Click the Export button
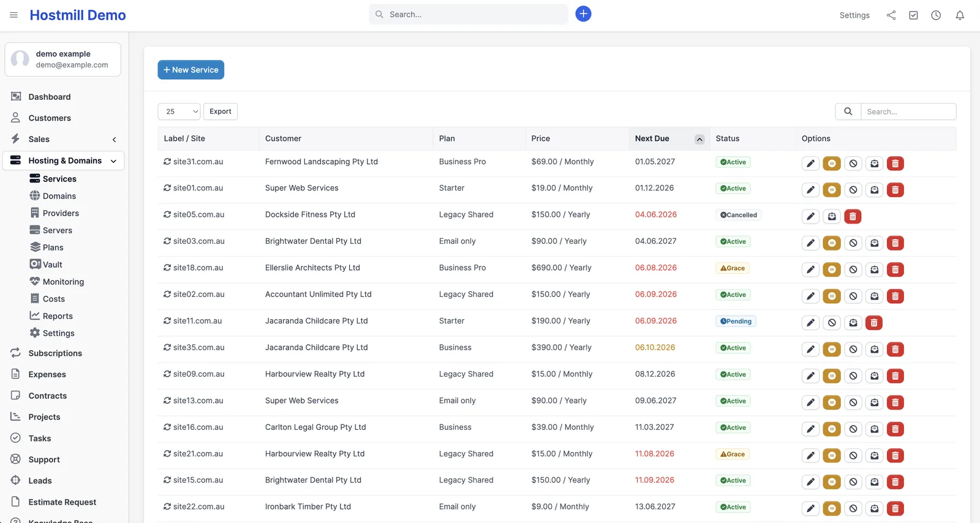The image size is (980, 523). [x=221, y=111]
